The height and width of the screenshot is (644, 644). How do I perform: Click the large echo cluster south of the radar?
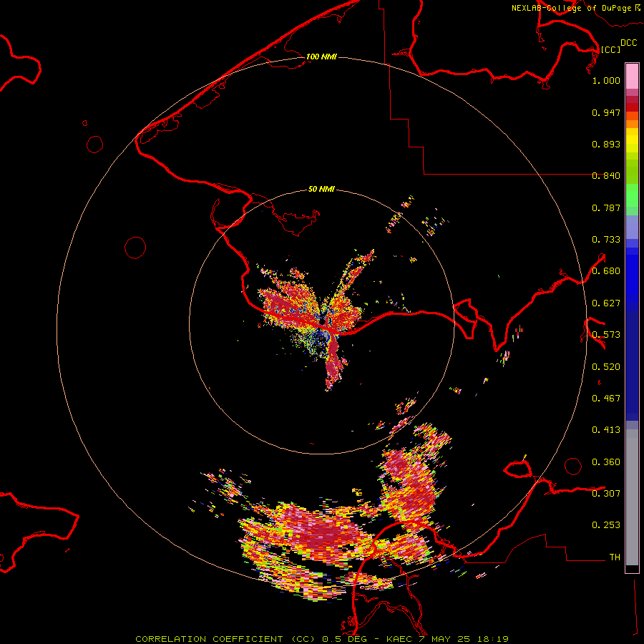(324, 534)
